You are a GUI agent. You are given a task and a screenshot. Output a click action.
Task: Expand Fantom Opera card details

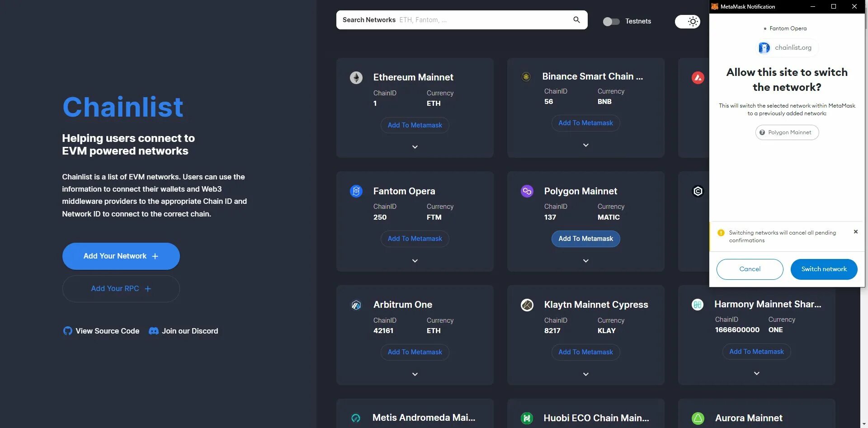[x=415, y=261]
